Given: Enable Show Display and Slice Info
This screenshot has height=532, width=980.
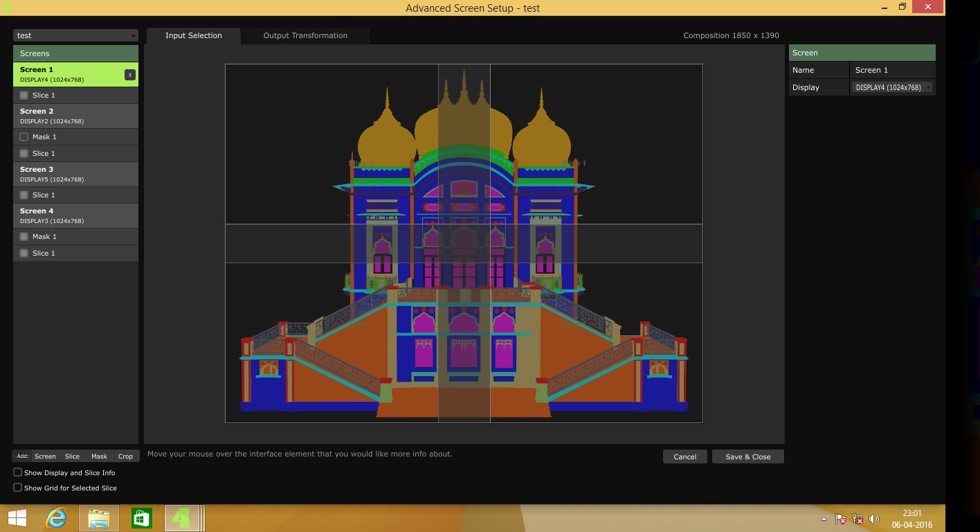Looking at the screenshot, I should pos(18,472).
